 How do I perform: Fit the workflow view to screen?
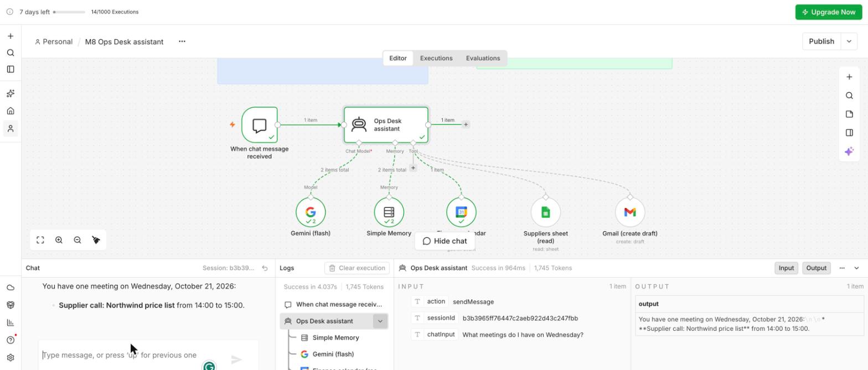tap(40, 240)
